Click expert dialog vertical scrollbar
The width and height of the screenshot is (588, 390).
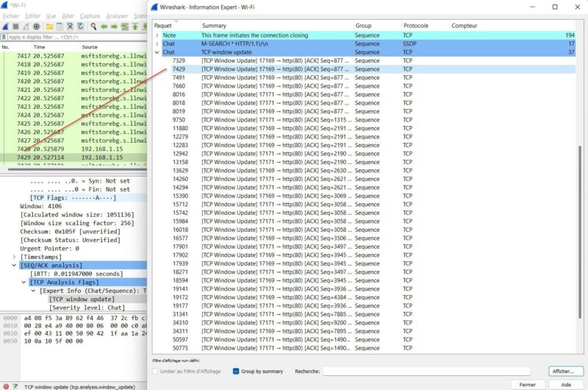click(x=580, y=232)
